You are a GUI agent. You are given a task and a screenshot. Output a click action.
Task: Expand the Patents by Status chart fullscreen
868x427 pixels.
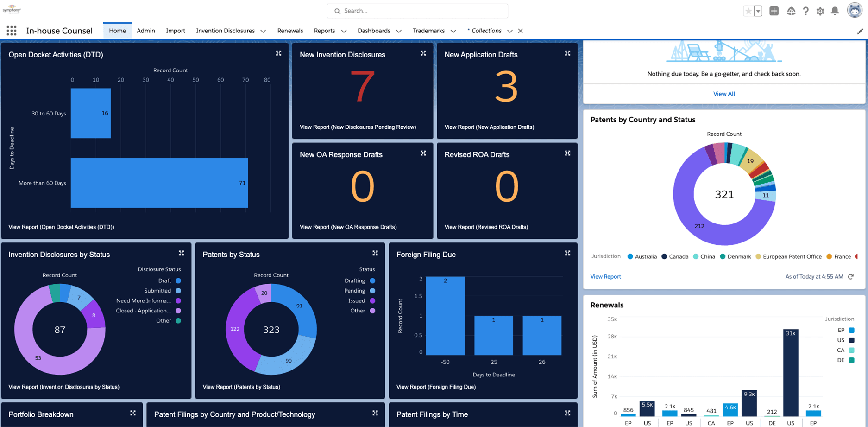[x=375, y=253]
